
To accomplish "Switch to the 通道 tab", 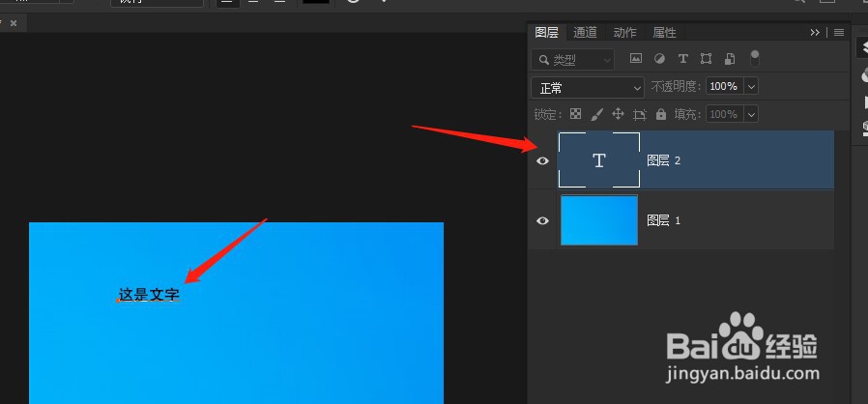I will pos(585,33).
